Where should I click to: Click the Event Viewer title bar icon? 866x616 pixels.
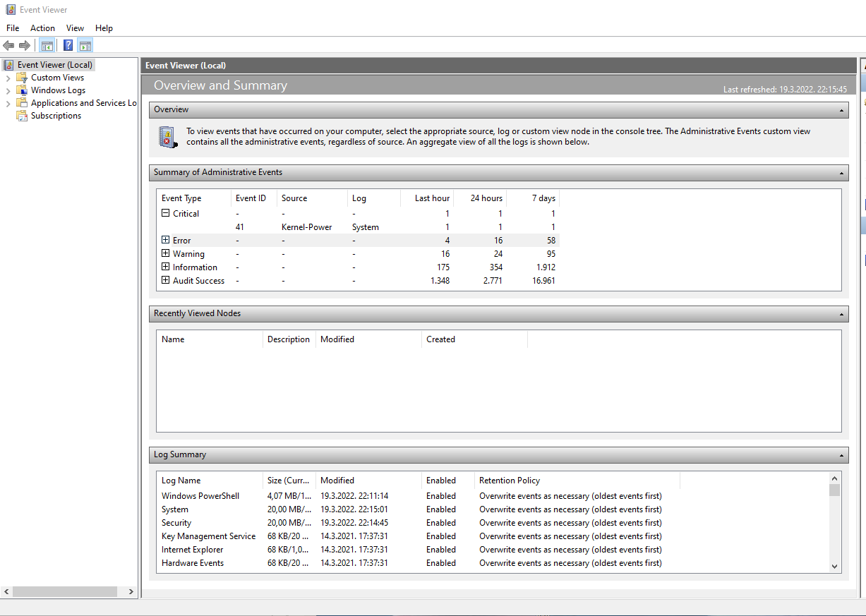pyautogui.click(x=10, y=10)
